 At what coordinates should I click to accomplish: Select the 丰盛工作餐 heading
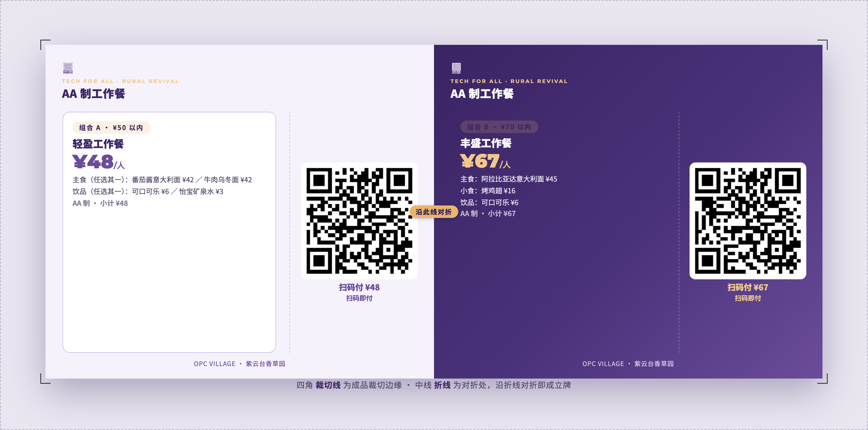point(486,143)
